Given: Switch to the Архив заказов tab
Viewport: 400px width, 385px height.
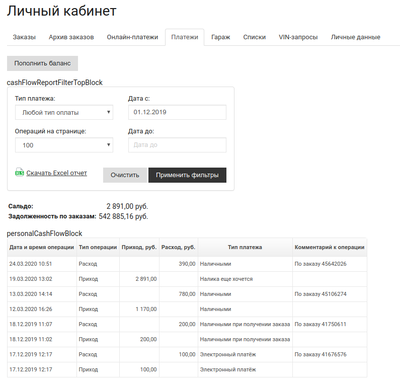Looking at the screenshot, I should point(71,37).
